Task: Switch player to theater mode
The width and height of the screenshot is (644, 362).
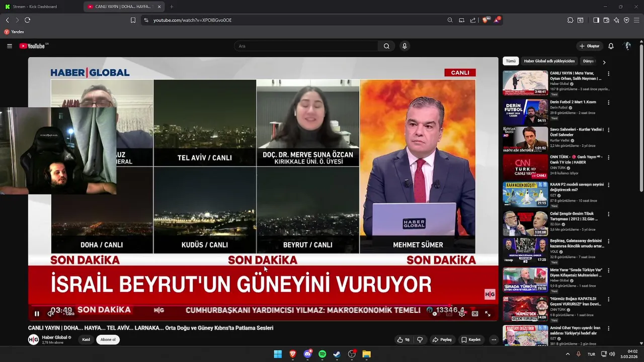Action: coord(475,314)
